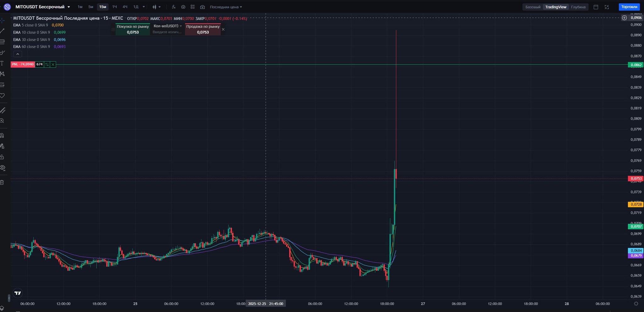
Task: Select the trend line drawing tool
Action: click(x=2, y=31)
